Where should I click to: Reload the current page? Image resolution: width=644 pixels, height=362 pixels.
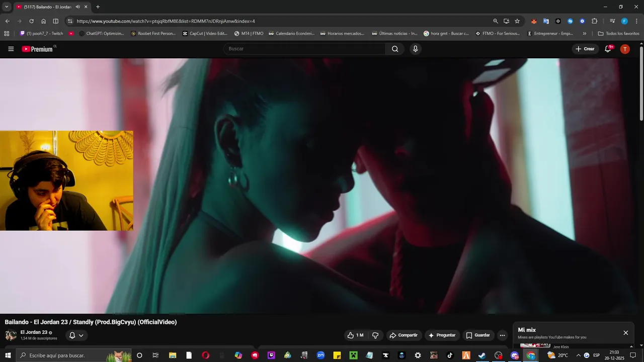pyautogui.click(x=31, y=21)
